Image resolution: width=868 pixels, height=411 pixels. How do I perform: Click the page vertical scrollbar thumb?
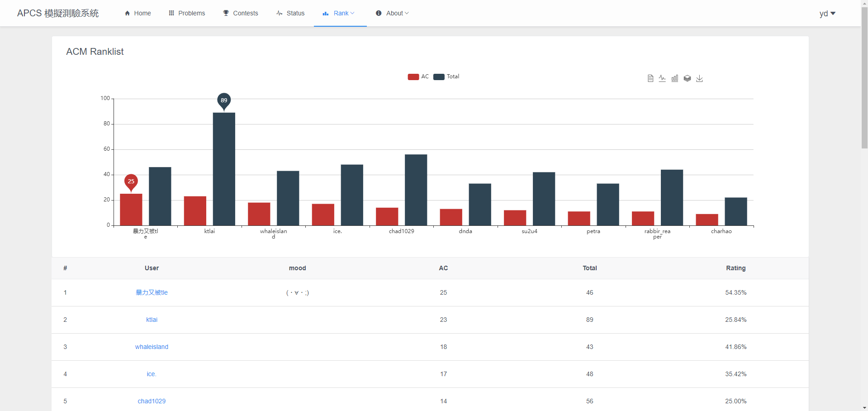pyautogui.click(x=864, y=77)
